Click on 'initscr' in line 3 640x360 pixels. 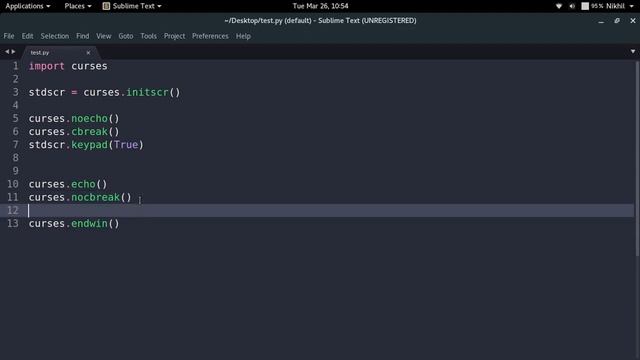click(147, 92)
